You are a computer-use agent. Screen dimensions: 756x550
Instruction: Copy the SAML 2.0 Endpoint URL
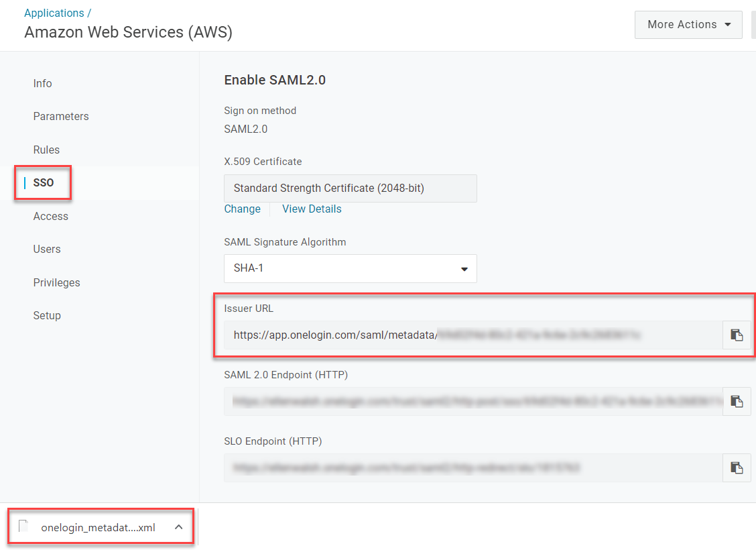coord(737,401)
